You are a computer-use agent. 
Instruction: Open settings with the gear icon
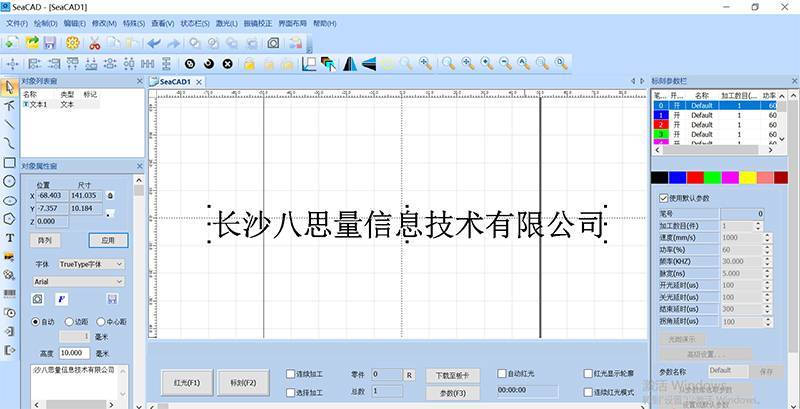72,43
